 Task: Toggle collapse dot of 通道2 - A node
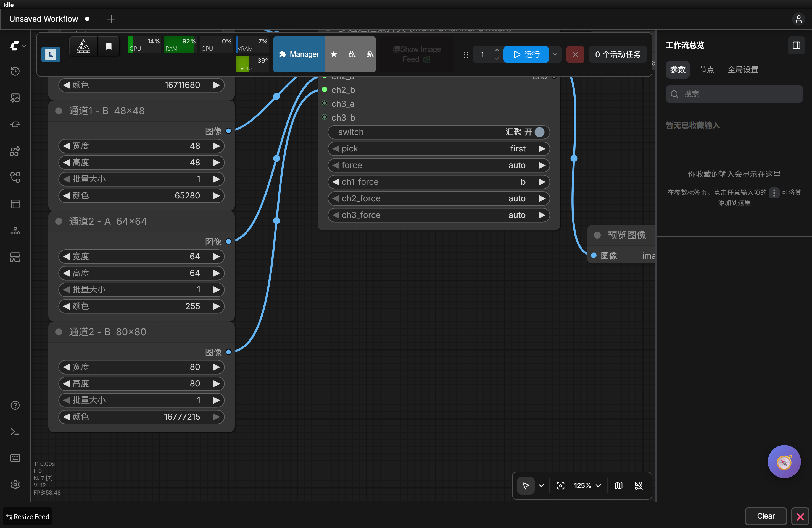[x=59, y=221]
